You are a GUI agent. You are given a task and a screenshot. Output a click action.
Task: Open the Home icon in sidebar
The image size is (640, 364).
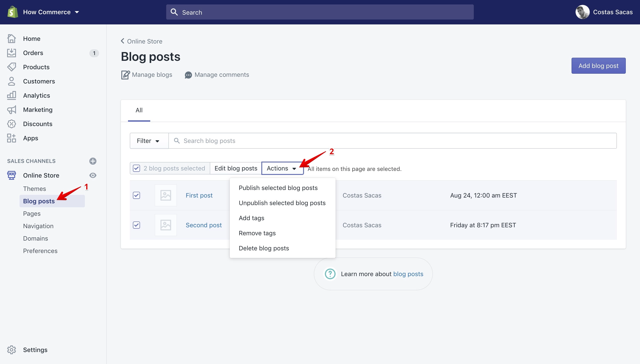tap(12, 38)
